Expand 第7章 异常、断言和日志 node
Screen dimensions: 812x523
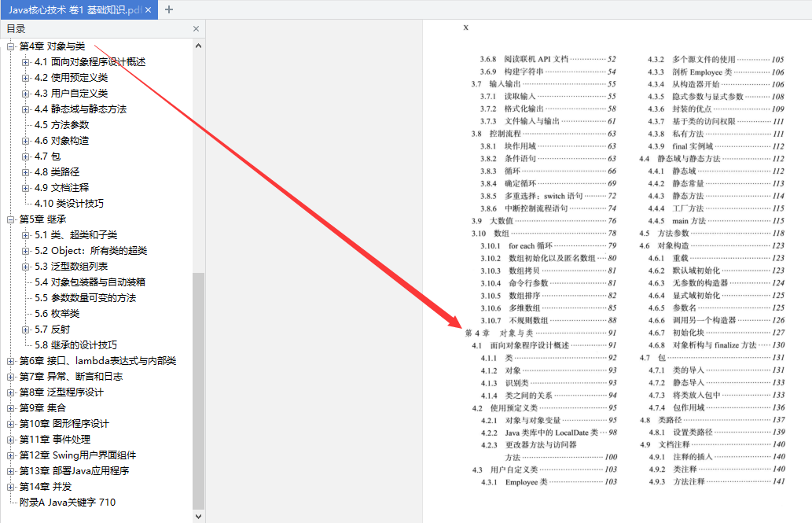point(10,377)
